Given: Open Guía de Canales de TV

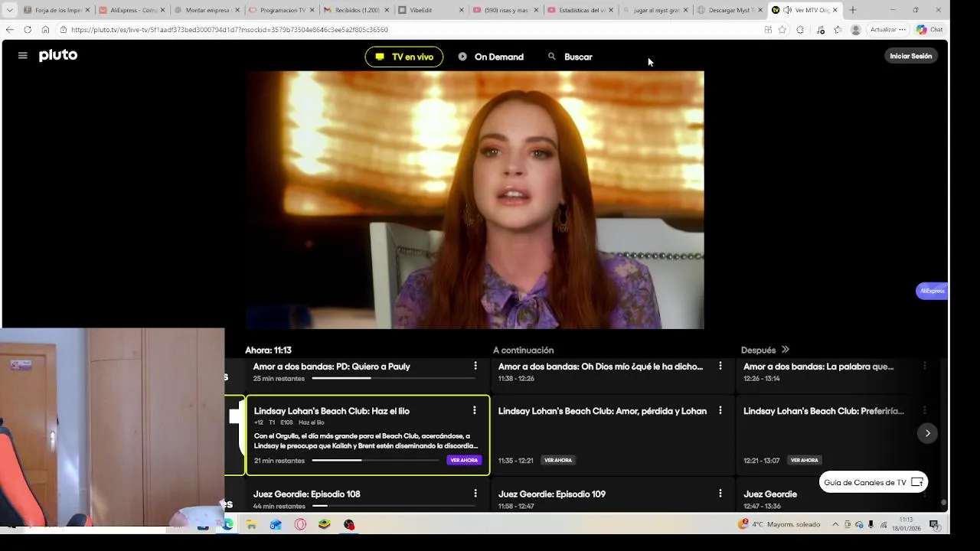Looking at the screenshot, I should pyautogui.click(x=874, y=482).
